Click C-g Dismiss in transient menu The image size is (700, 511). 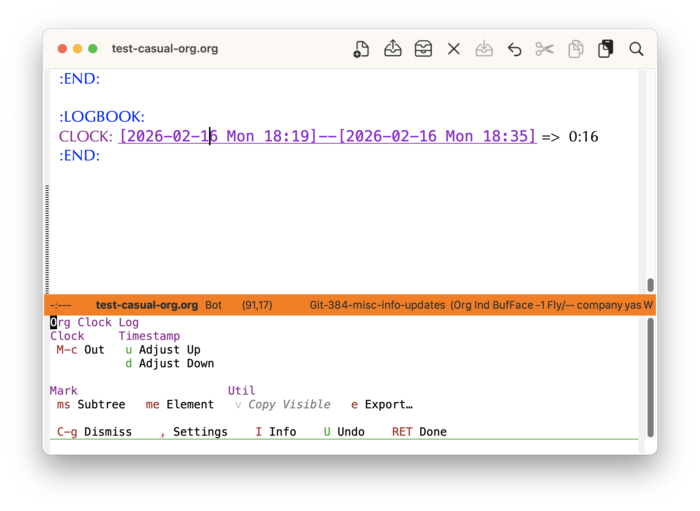(x=94, y=432)
